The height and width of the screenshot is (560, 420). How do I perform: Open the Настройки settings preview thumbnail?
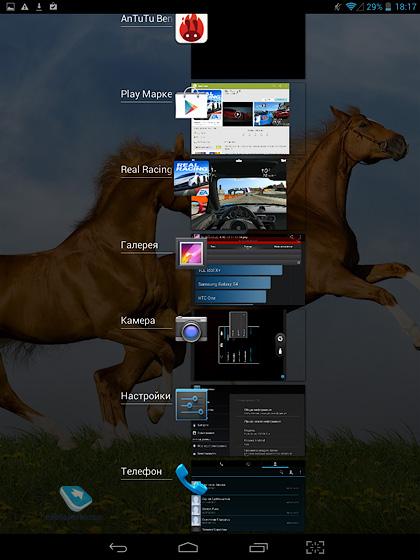248,420
